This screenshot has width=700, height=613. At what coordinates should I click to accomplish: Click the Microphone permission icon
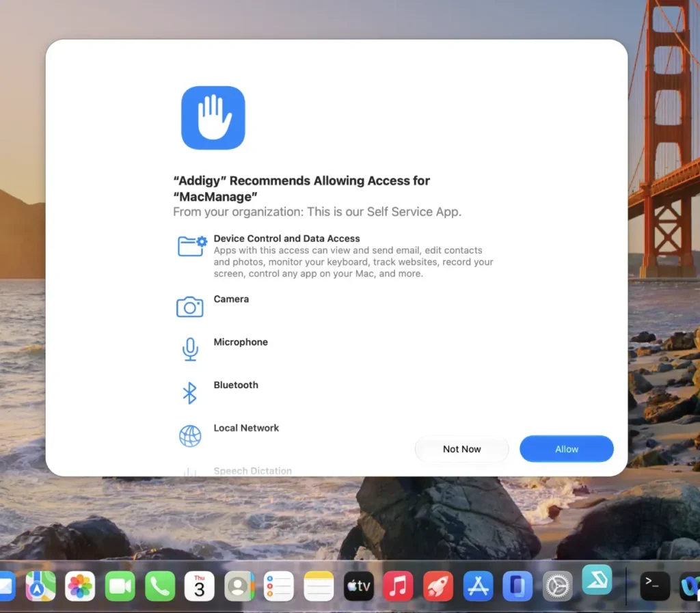tap(190, 349)
